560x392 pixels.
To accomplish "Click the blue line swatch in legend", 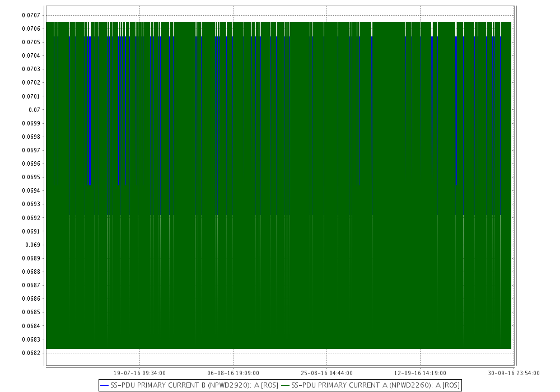I will tap(105, 386).
